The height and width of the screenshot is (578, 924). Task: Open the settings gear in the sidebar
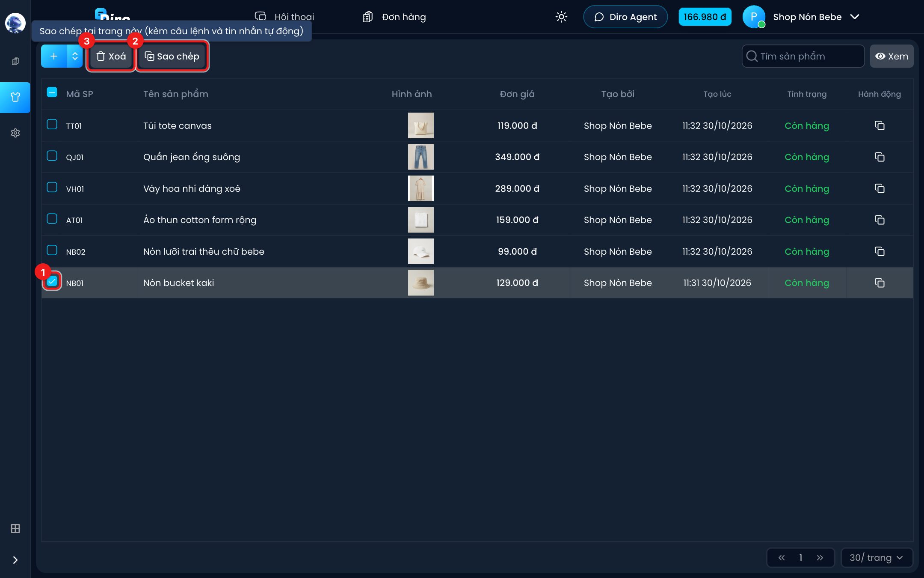15,133
